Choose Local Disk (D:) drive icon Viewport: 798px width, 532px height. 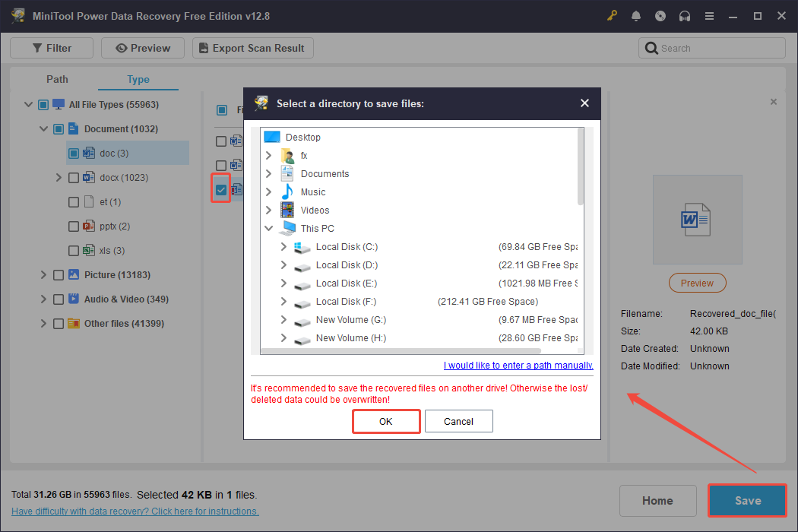[302, 266]
